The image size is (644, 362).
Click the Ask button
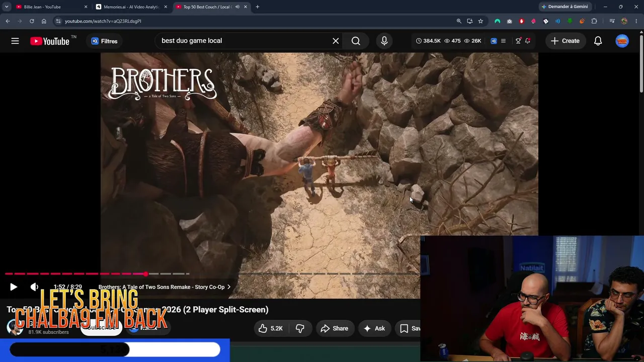click(x=374, y=328)
